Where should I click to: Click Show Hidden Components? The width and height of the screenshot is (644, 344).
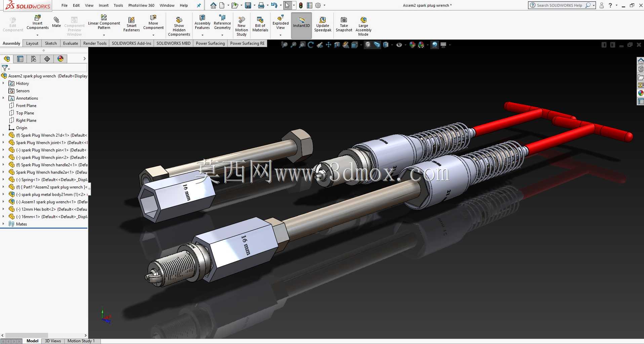click(x=179, y=26)
